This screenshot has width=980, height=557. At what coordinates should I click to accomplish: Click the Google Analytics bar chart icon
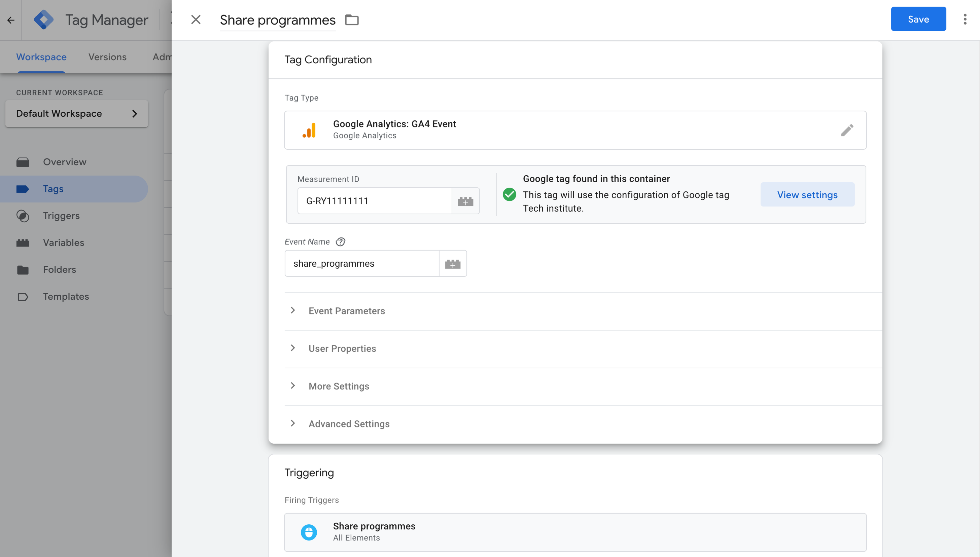[x=309, y=130]
